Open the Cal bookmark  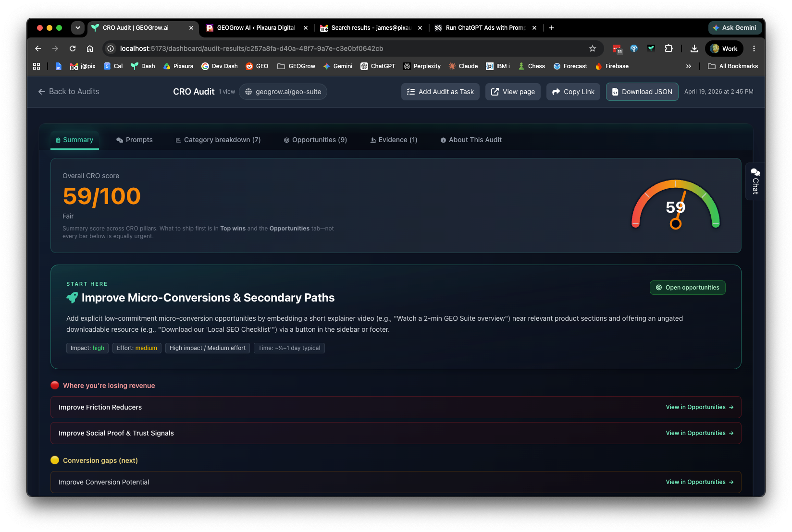113,66
